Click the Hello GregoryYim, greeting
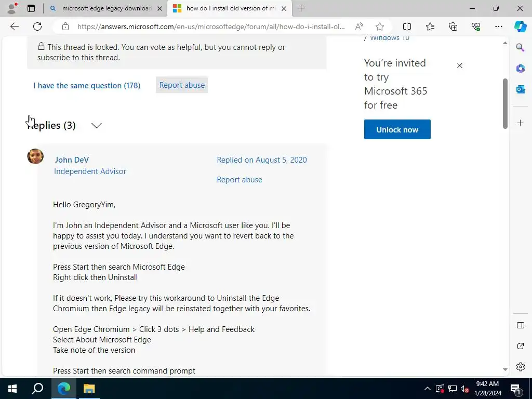This screenshot has width=532, height=399. tap(84, 205)
